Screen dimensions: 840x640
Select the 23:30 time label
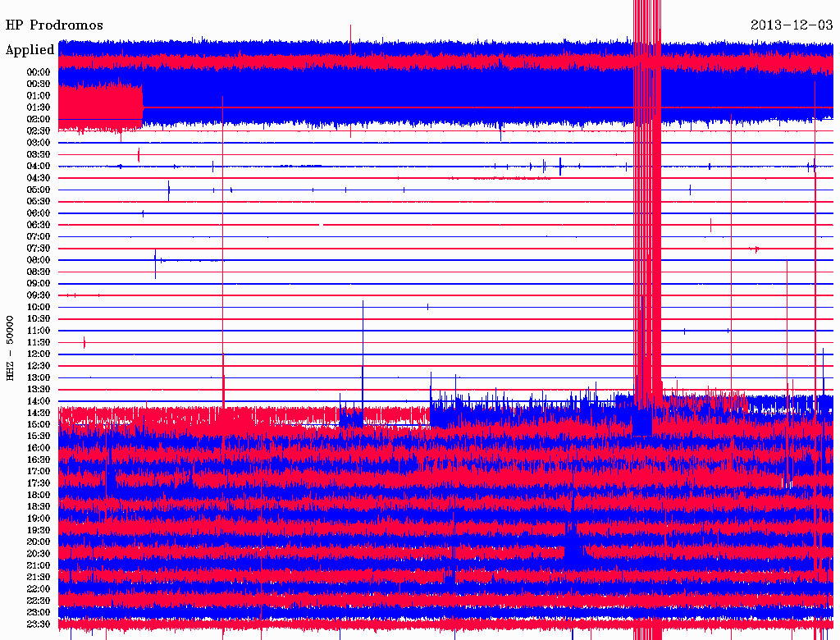pyautogui.click(x=39, y=624)
